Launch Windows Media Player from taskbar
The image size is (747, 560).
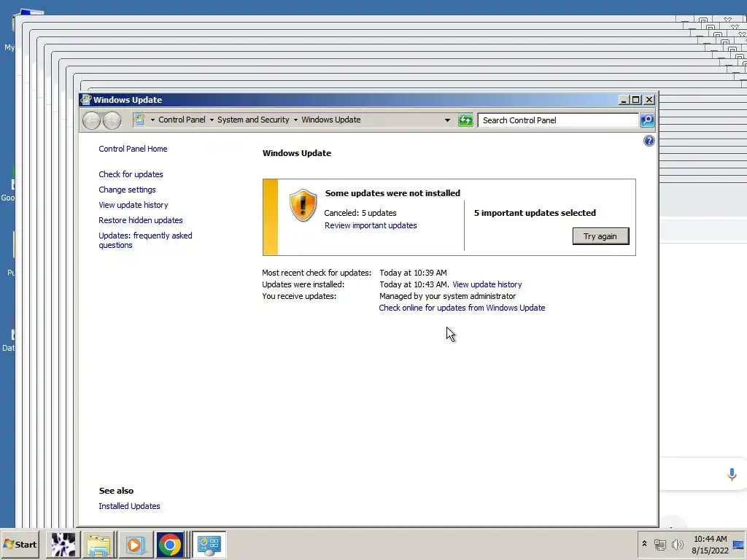pos(134,544)
